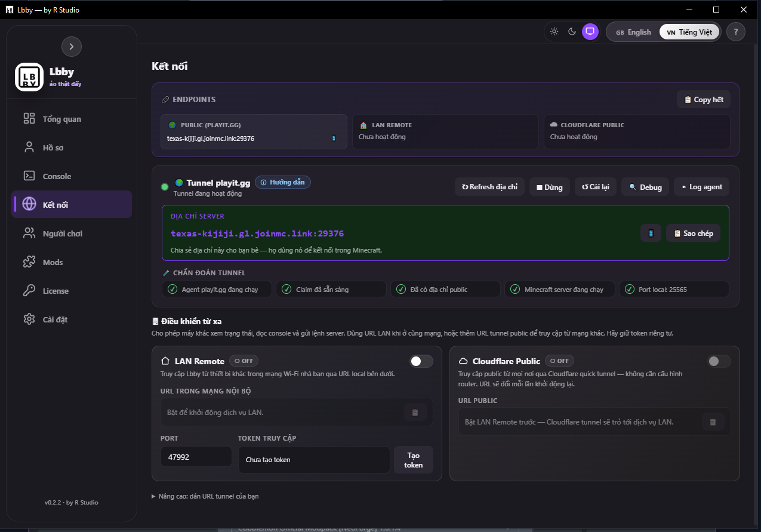Click Tạo token button

click(x=413, y=460)
